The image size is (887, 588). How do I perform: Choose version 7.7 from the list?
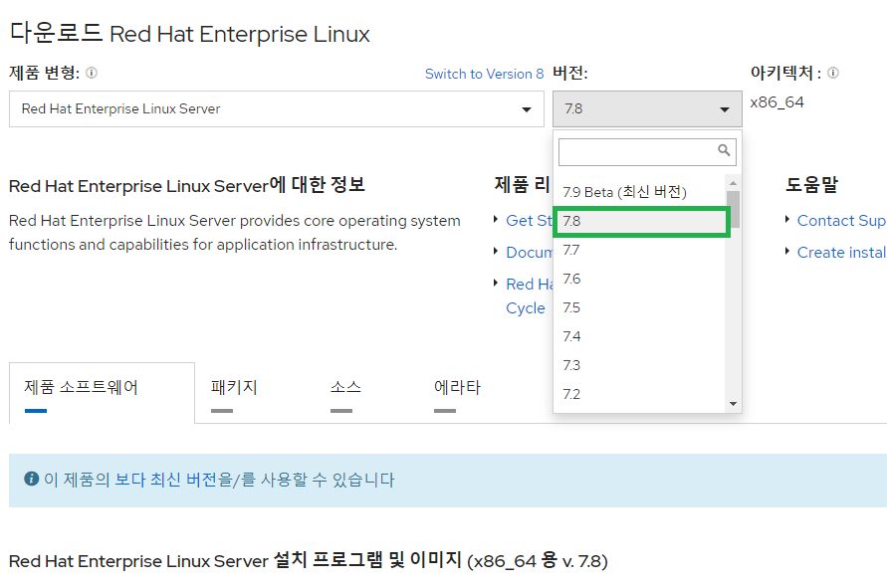coord(639,250)
